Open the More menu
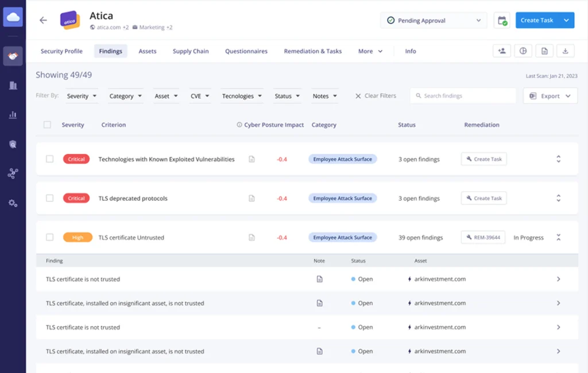 pyautogui.click(x=370, y=51)
